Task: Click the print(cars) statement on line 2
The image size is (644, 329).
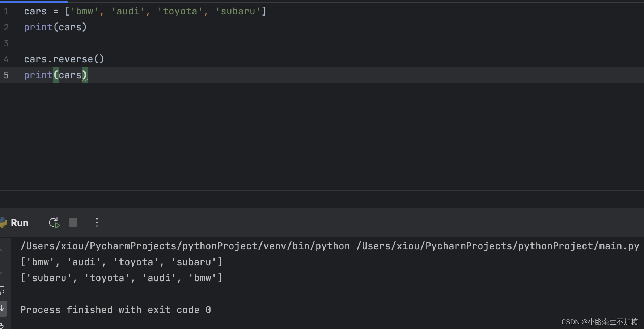Action: click(x=55, y=27)
